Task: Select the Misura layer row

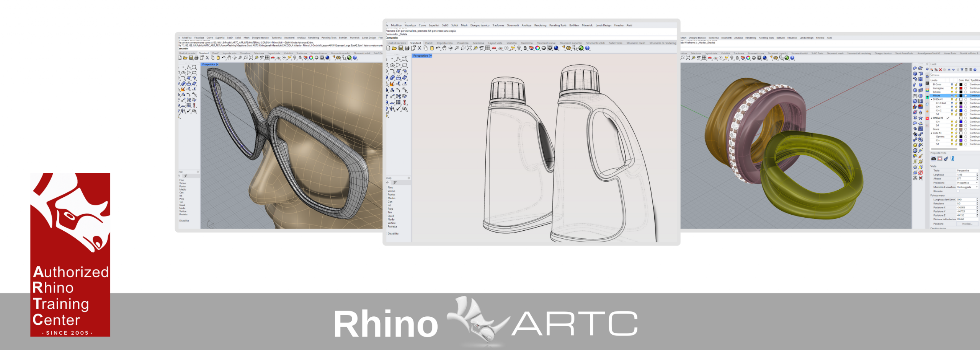Action: (x=955, y=96)
